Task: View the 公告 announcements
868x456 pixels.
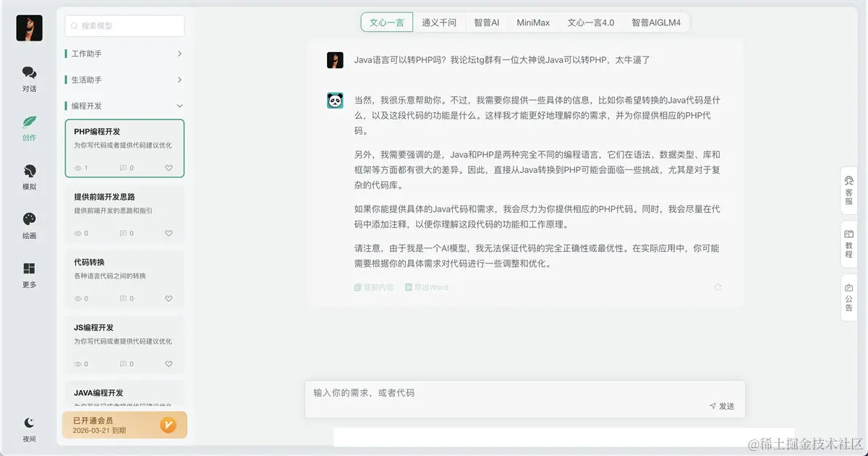Action: point(848,297)
